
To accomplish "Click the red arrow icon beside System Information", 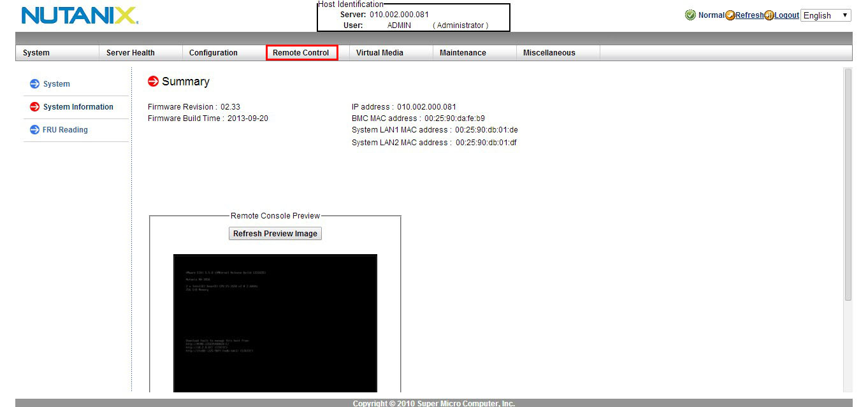I will tap(35, 107).
